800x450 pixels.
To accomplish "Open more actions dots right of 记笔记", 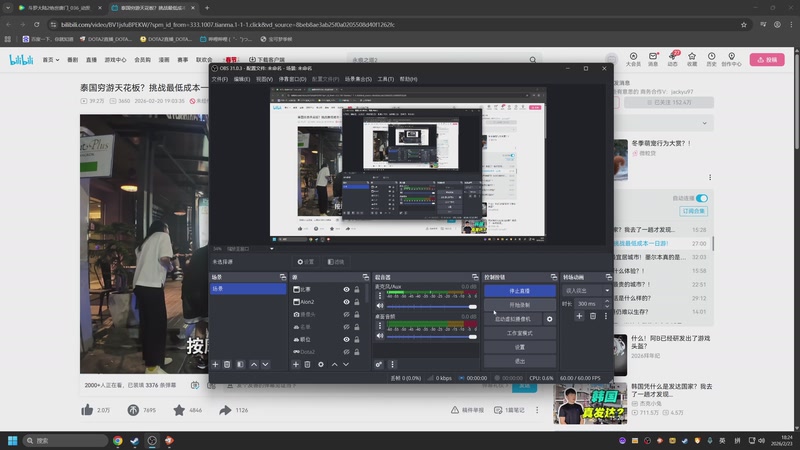I will tap(537, 410).
